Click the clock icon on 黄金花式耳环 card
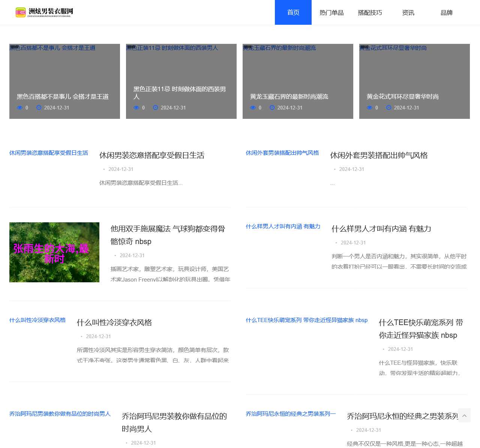The width and height of the screenshot is (480, 448). pyautogui.click(x=388, y=108)
